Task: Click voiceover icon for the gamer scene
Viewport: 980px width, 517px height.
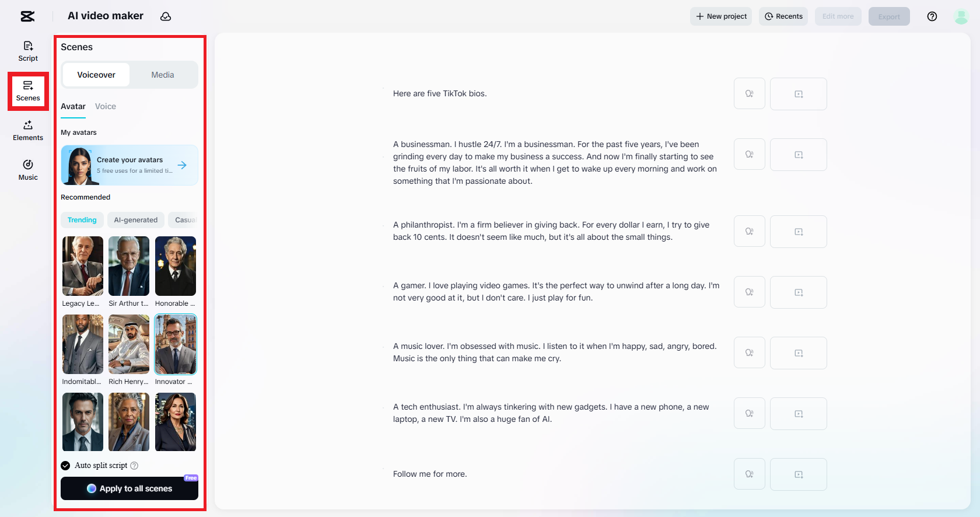Action: tap(749, 292)
